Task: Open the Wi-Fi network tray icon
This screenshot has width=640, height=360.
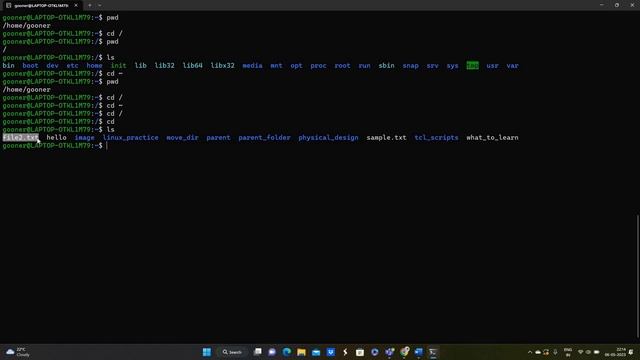Action: [580, 352]
